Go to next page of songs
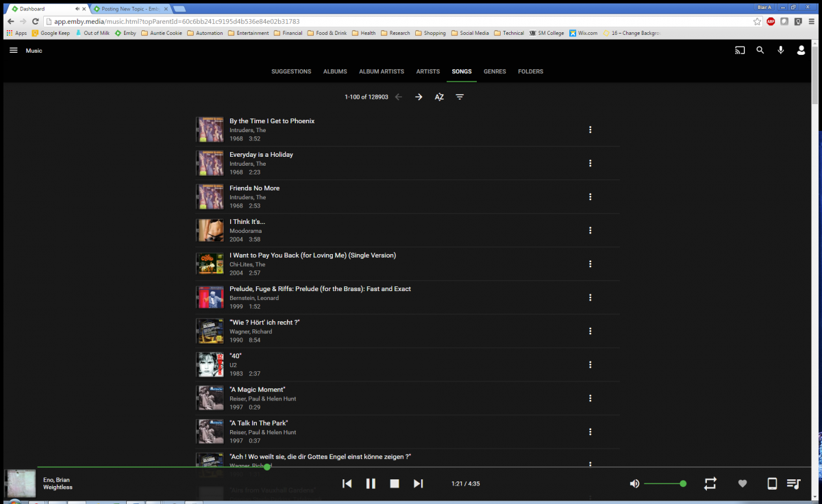 419,97
